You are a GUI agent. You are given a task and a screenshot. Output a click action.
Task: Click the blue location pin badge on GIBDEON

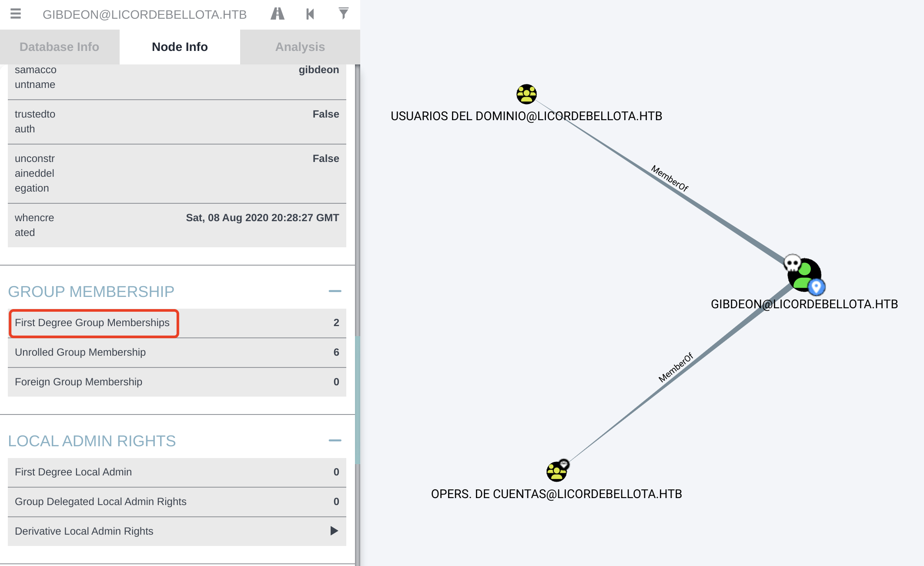[817, 287]
